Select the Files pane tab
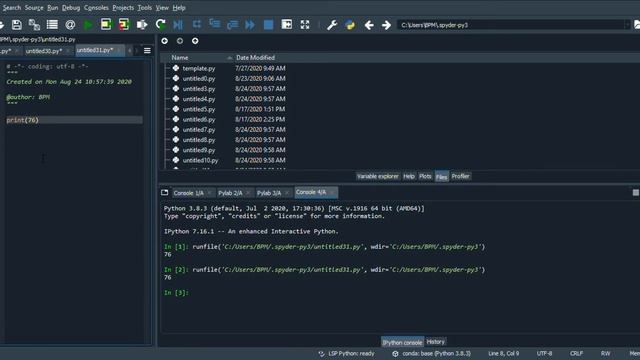 [x=441, y=177]
